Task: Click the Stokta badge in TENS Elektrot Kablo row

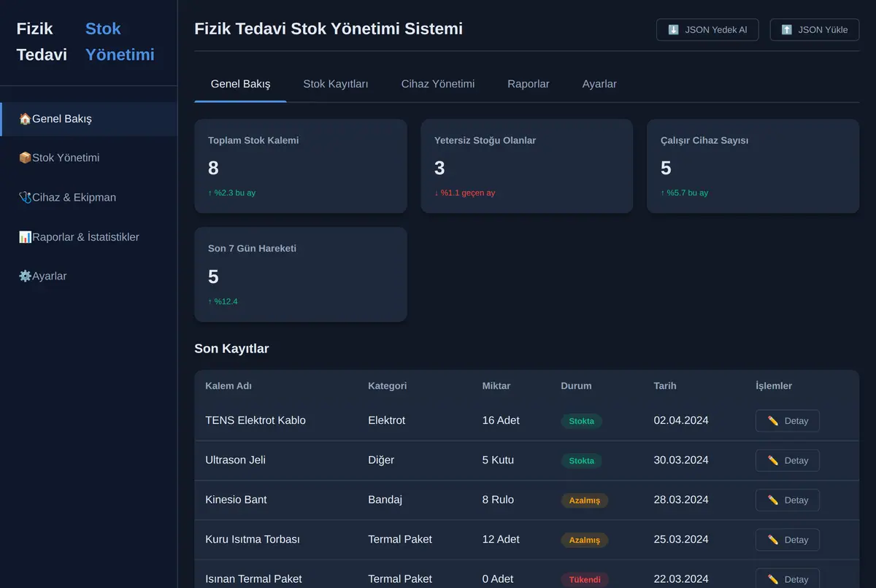Action: [x=582, y=421]
